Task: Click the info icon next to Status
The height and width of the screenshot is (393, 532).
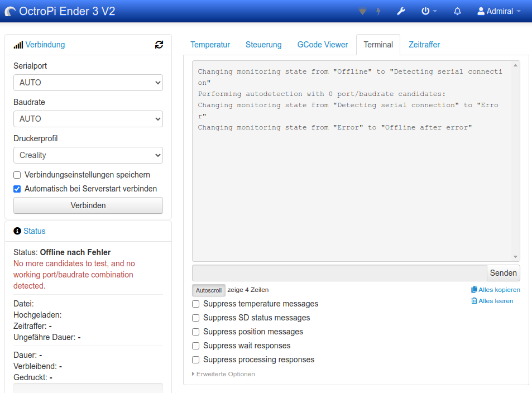Action: point(17,231)
